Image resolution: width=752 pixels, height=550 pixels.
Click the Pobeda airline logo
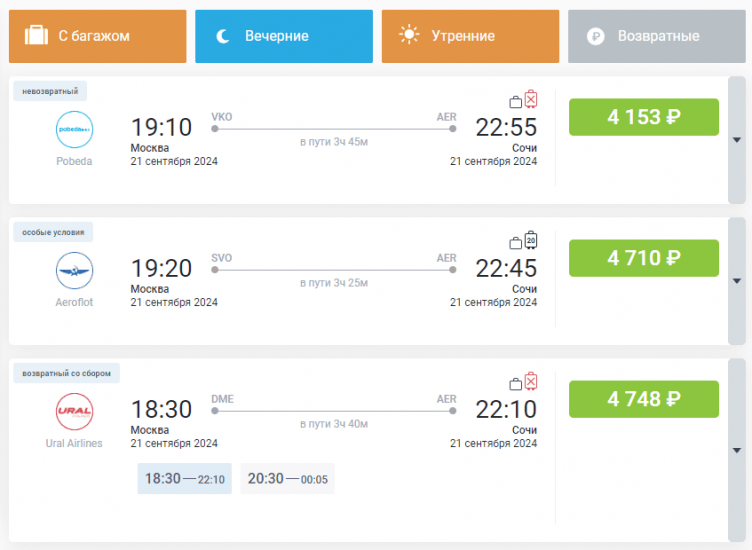[74, 130]
